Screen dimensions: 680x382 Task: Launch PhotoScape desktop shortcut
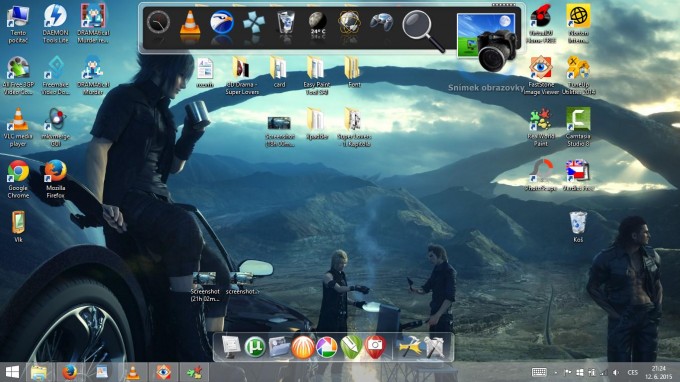(541, 175)
